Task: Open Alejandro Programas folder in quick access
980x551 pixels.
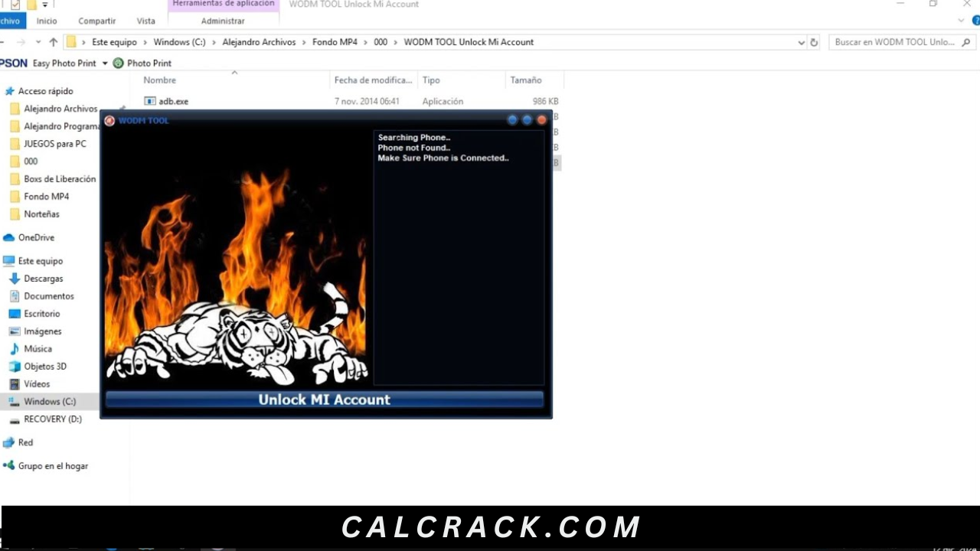Action: 61,126
